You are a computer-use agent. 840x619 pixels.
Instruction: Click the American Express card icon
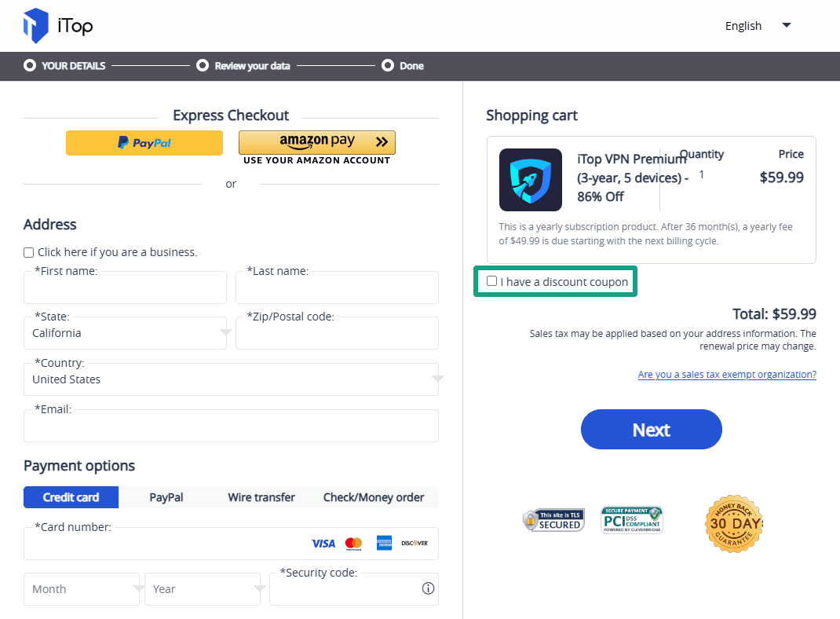click(384, 543)
